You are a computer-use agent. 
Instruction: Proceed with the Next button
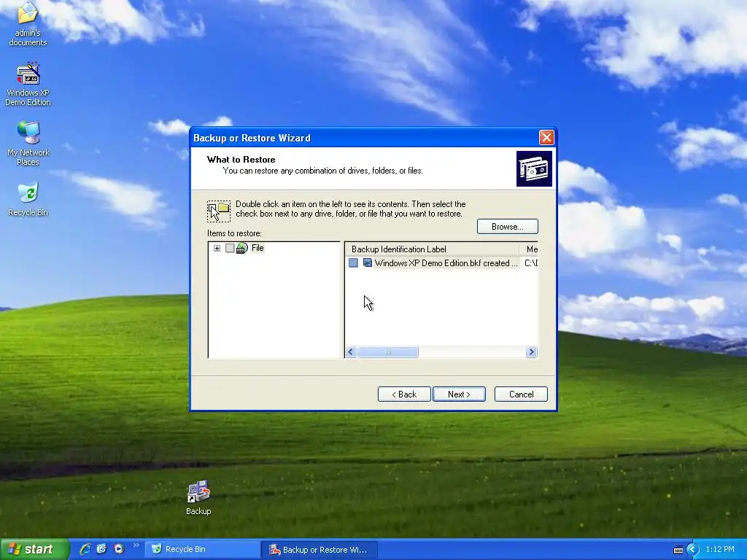click(459, 394)
